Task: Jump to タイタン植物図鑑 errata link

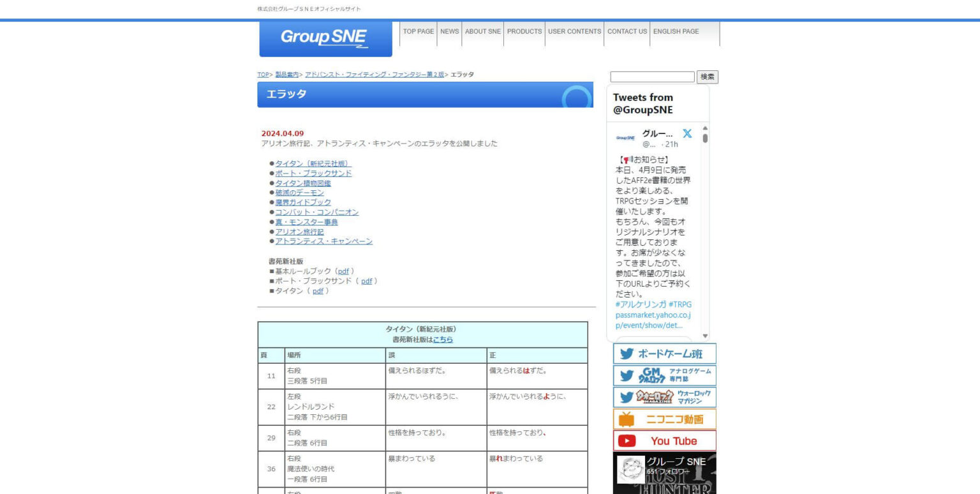Action: (303, 183)
